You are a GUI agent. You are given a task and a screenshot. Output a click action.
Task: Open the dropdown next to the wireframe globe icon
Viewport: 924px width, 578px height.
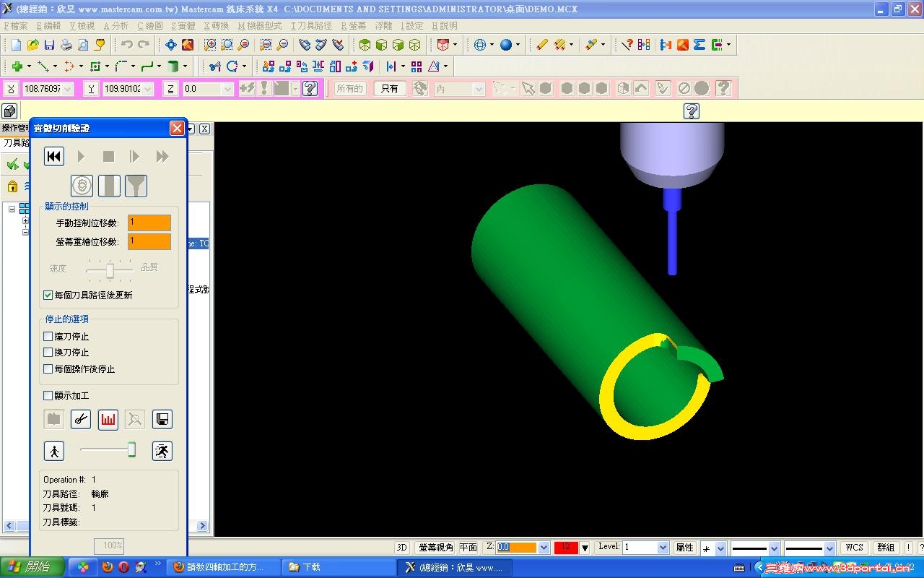pos(492,45)
